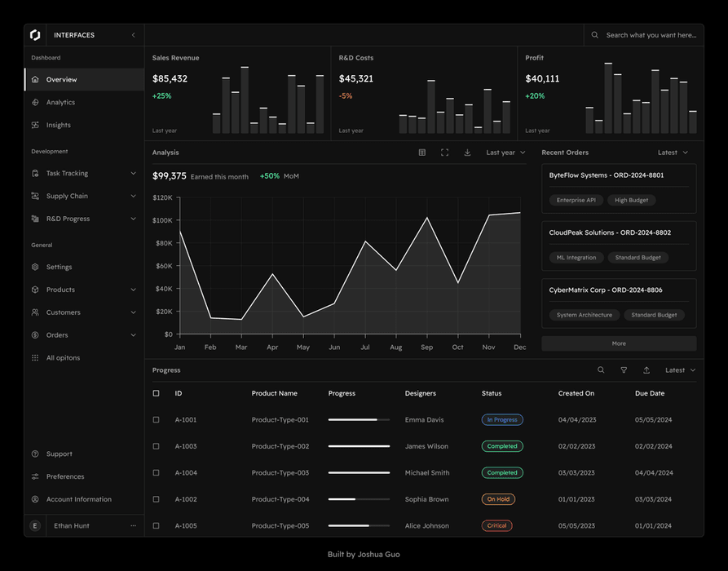The image size is (728, 571).
Task: Click the table view icon in Analysis panel
Action: coord(422,153)
